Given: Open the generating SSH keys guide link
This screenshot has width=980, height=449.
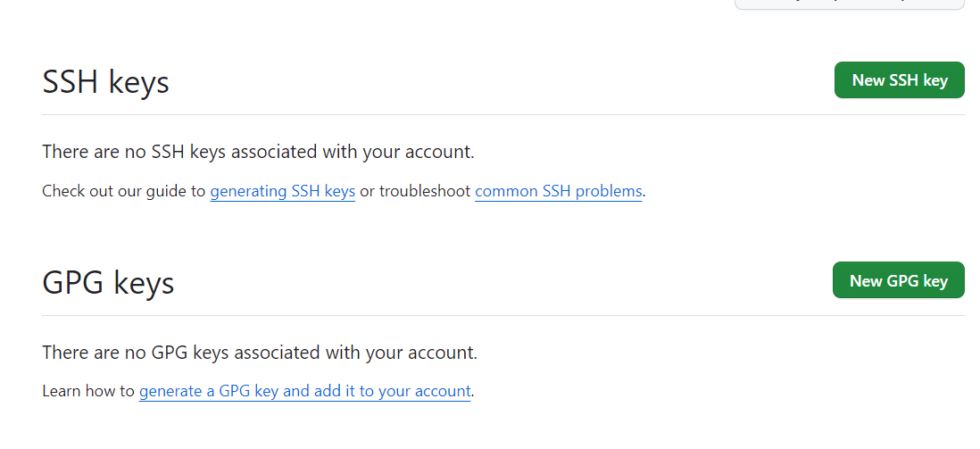Looking at the screenshot, I should point(283,191).
